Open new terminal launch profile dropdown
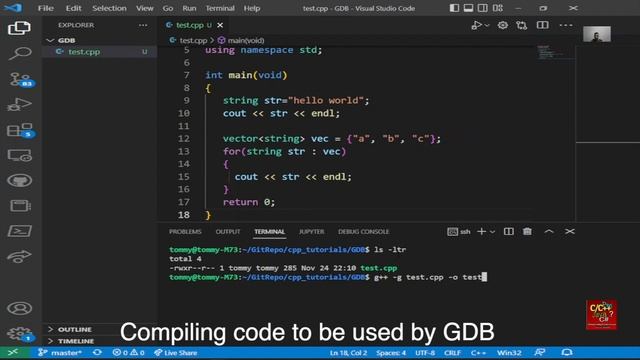 (x=492, y=231)
